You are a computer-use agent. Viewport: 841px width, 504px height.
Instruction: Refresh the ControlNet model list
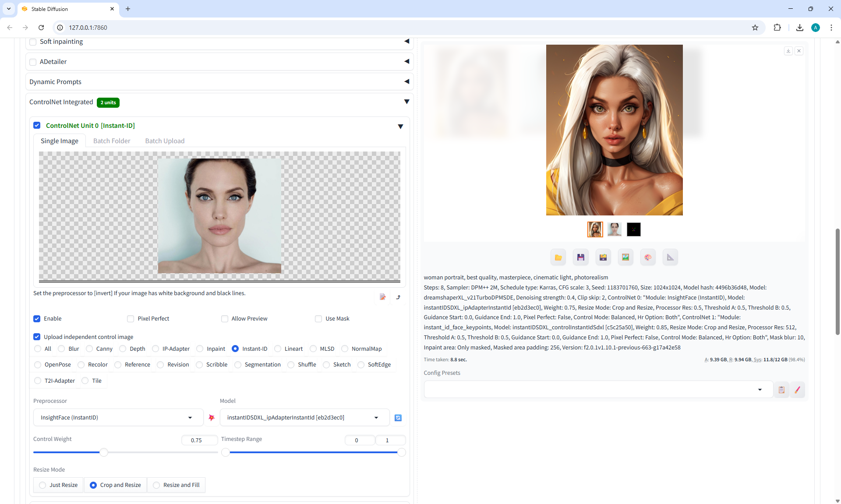click(x=398, y=418)
